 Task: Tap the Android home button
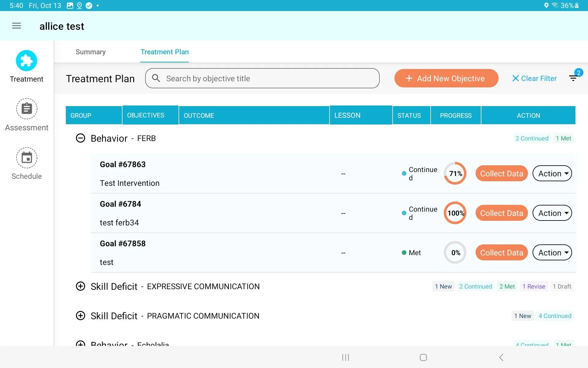423,357
